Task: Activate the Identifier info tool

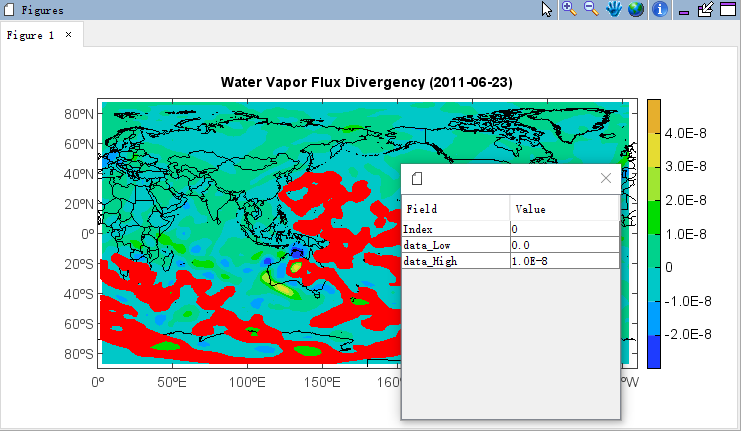Action: pos(660,9)
